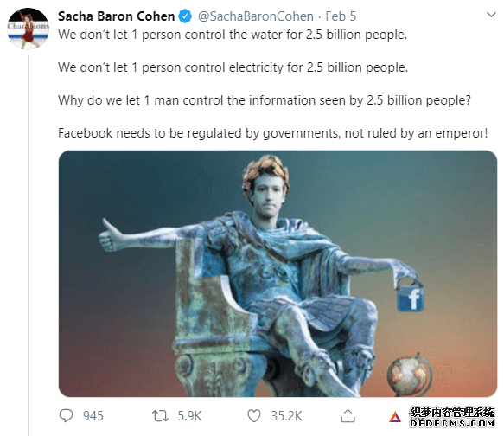The image size is (504, 436).
Task: Click the Facebook logo in the picture
Action: click(x=411, y=298)
